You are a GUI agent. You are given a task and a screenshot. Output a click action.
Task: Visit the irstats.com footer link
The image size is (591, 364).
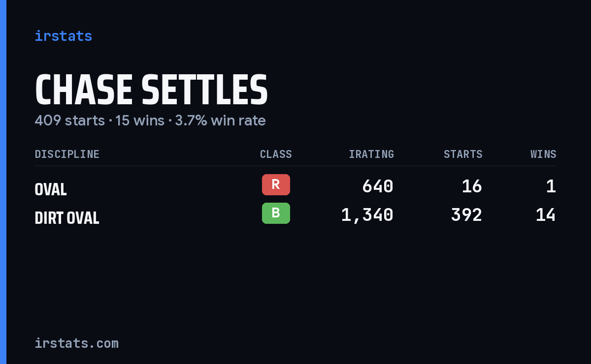76,343
